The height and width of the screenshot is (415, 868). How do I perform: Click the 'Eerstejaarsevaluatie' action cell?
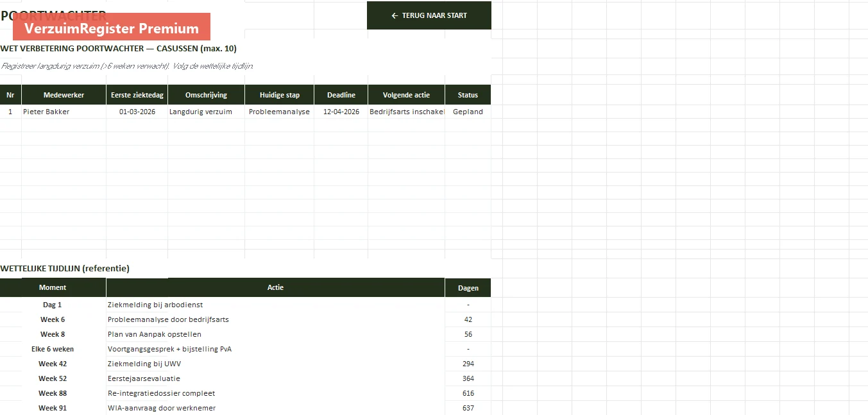coord(275,378)
